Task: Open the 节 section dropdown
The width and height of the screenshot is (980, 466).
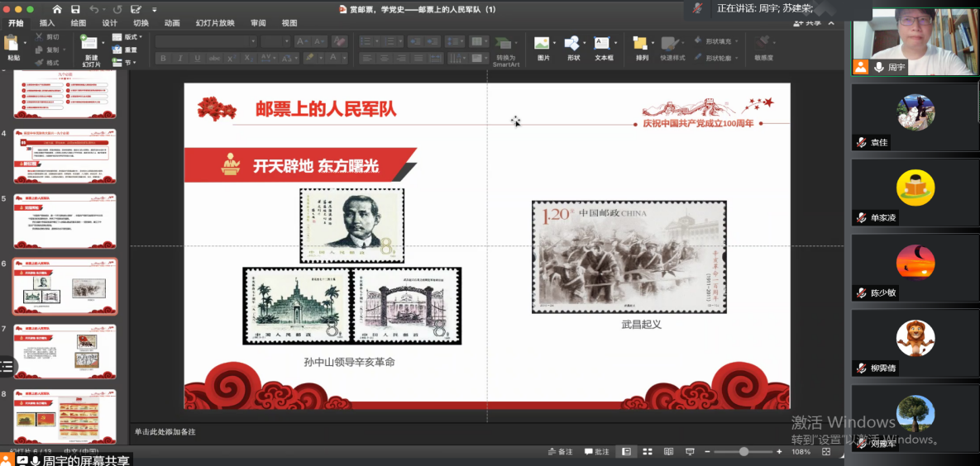Action: 124,63
